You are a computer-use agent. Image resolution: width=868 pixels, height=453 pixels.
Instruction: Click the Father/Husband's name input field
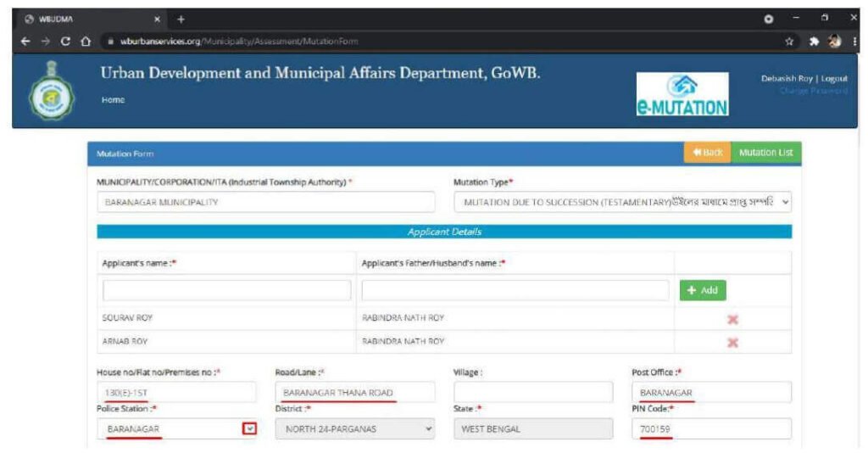tap(515, 290)
